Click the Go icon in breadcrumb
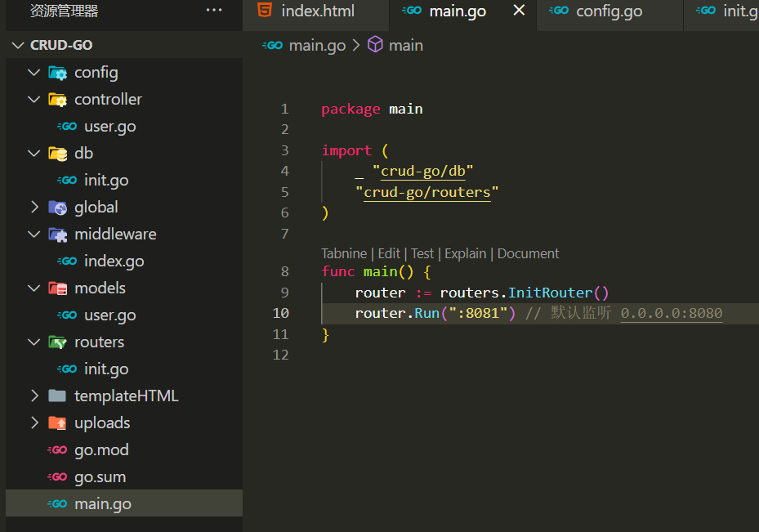The image size is (759, 532). tap(272, 45)
